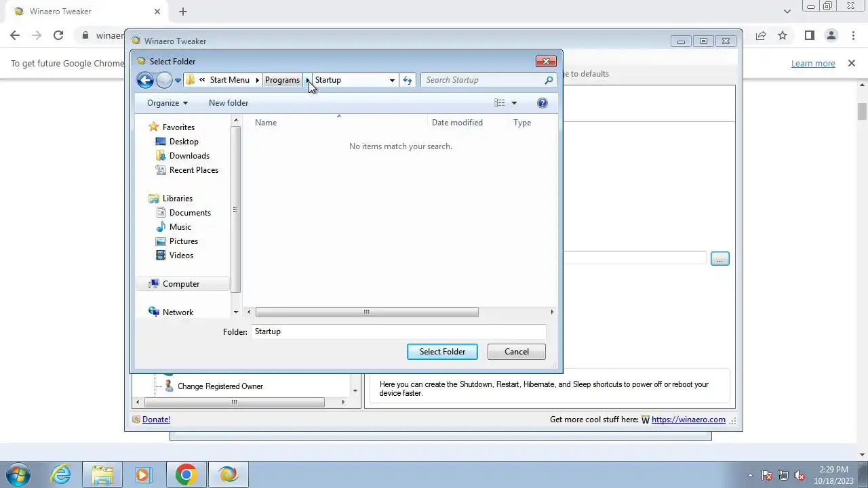Open Google Chrome from taskbar

(x=186, y=474)
